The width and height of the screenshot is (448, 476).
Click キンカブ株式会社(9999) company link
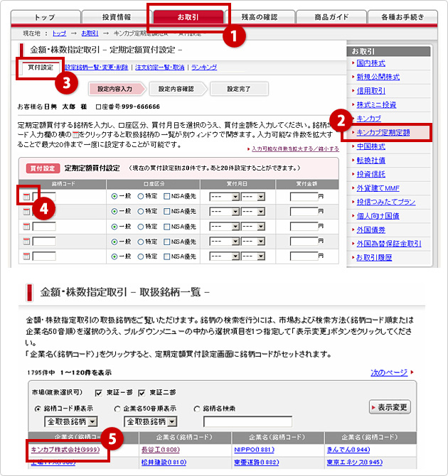[65, 450]
